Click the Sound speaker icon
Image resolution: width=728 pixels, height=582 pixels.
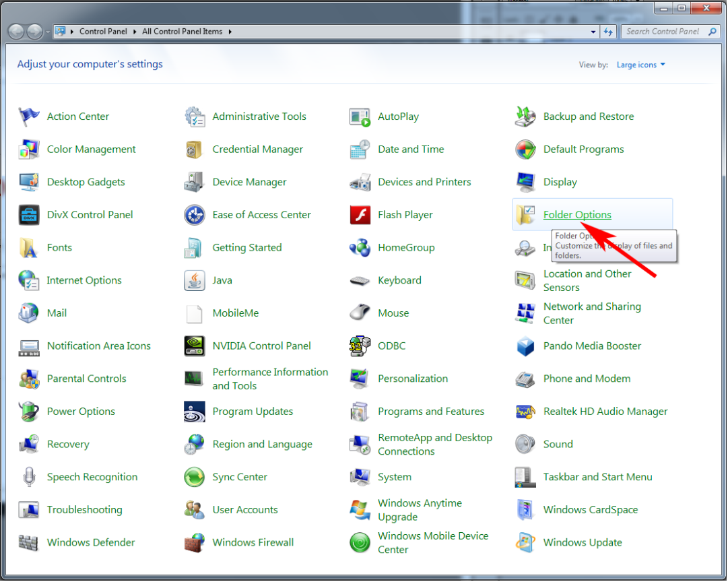[525, 445]
